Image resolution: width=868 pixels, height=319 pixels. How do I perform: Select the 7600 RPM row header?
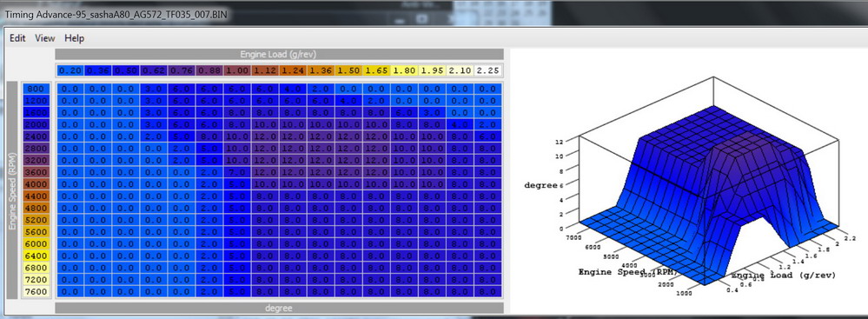point(36,291)
